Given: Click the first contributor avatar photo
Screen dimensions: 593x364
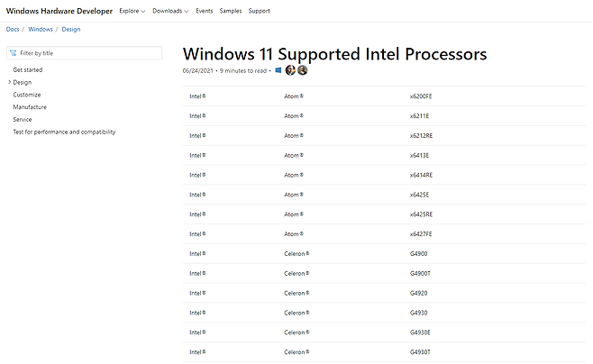Looking at the screenshot, I should pyautogui.click(x=290, y=70).
